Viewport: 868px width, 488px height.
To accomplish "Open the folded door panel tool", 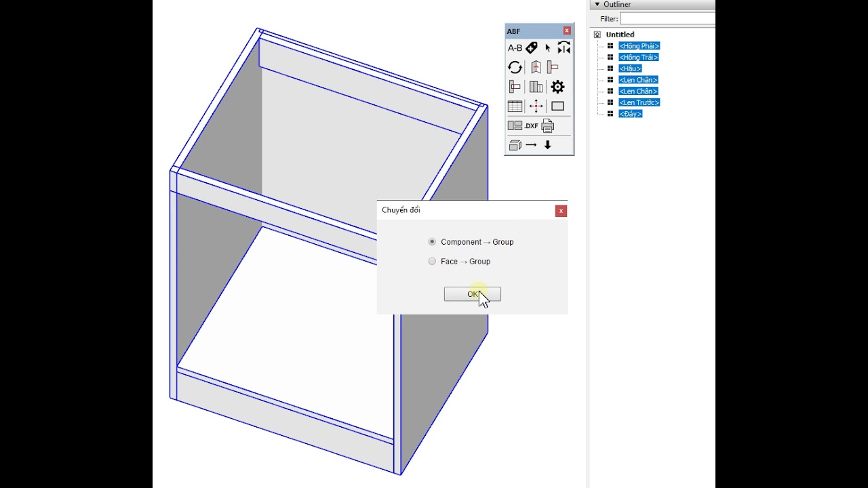I will pos(536,67).
